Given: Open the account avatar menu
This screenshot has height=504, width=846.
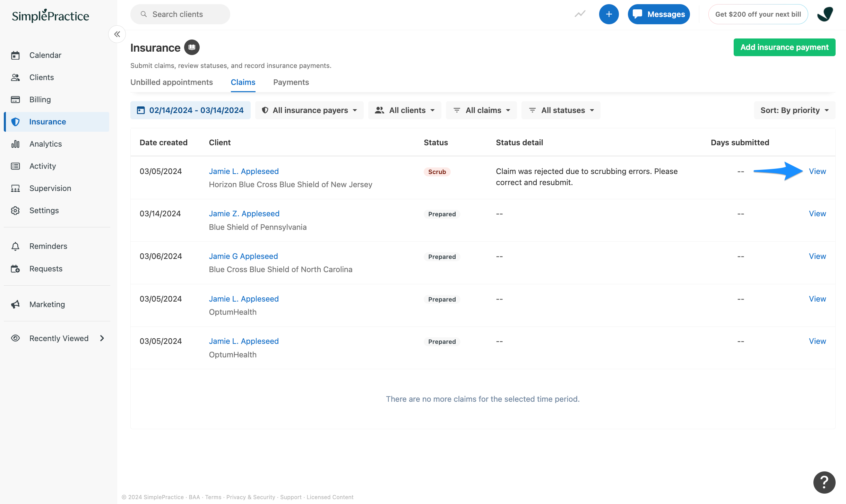Looking at the screenshot, I should [825, 14].
